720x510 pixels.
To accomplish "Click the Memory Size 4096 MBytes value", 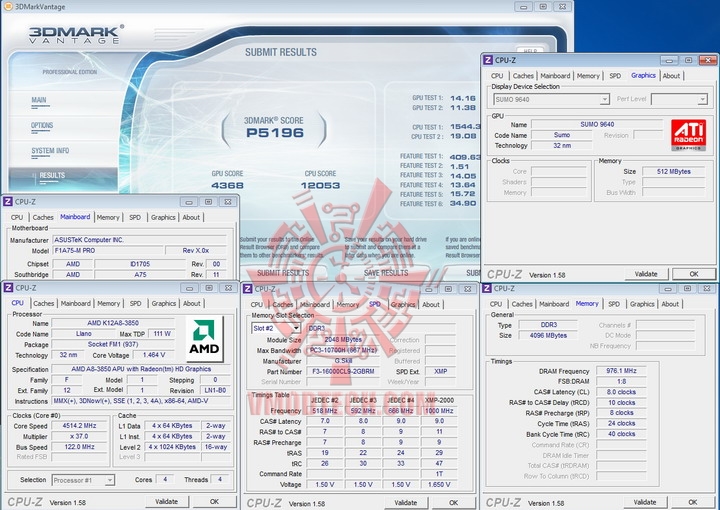I will (x=548, y=336).
